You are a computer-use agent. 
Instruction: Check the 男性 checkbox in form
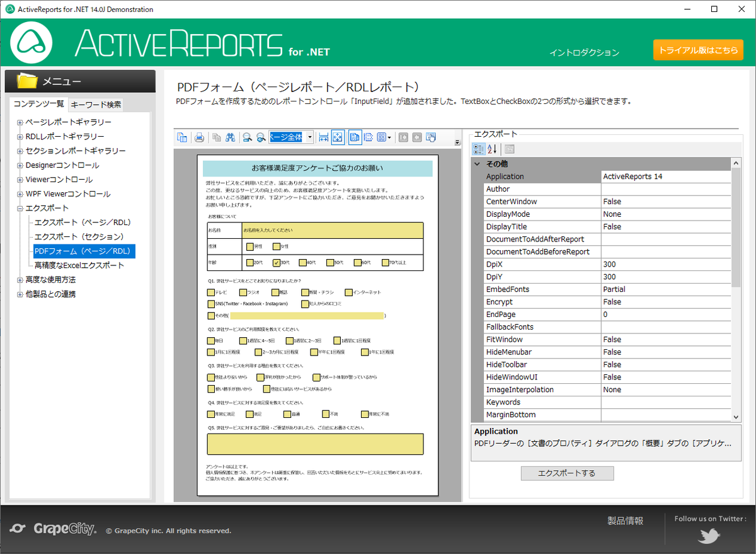[250, 246]
